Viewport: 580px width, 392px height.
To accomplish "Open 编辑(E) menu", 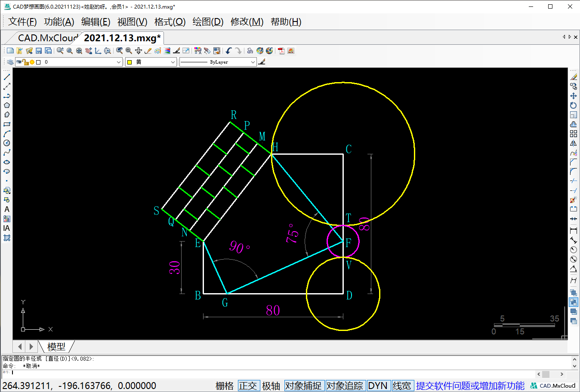I will coord(96,21).
